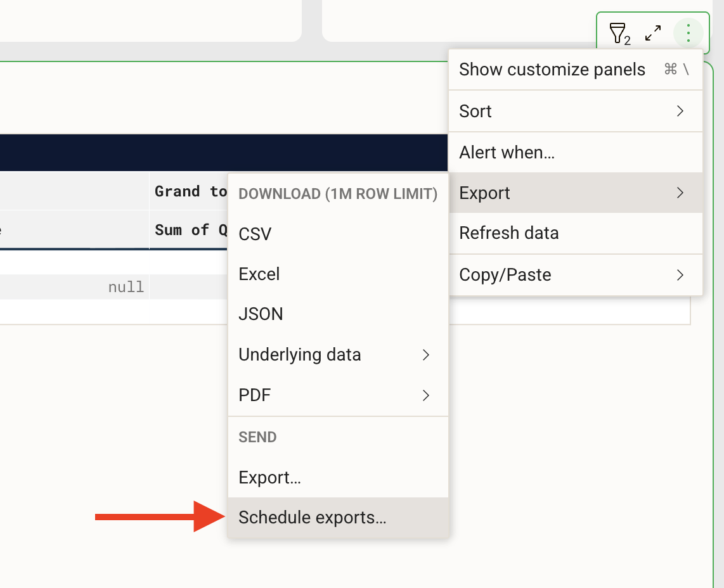
Task: Click the filter icon with badge 2
Action: [x=619, y=34]
